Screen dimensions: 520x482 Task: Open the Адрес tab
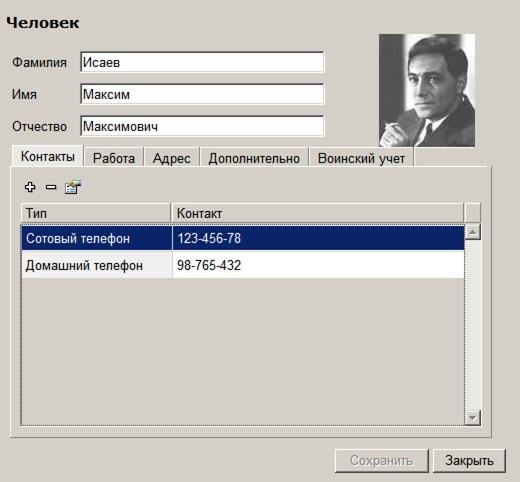171,158
